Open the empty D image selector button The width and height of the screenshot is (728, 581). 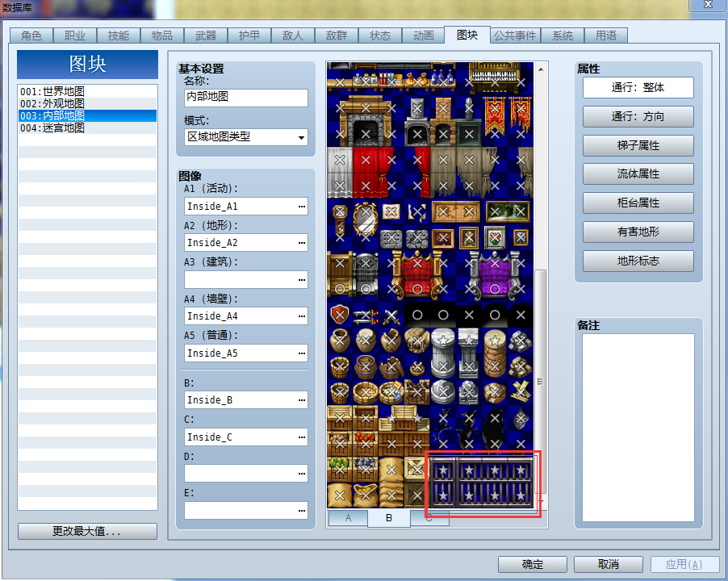(302, 474)
